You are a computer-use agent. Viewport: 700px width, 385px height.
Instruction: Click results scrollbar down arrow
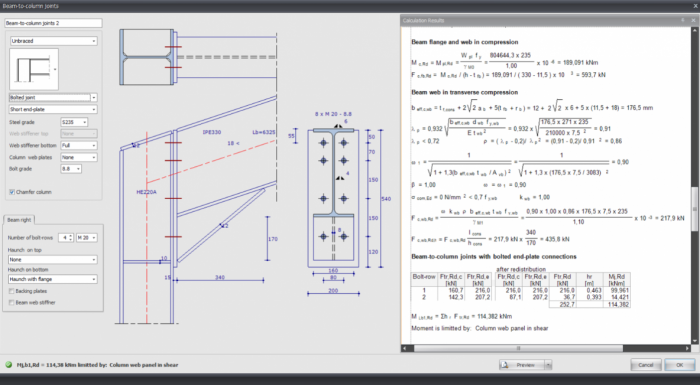[695, 341]
